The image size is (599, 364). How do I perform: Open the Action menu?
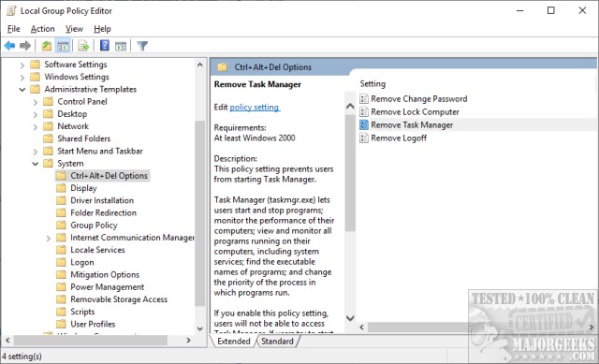coord(43,29)
